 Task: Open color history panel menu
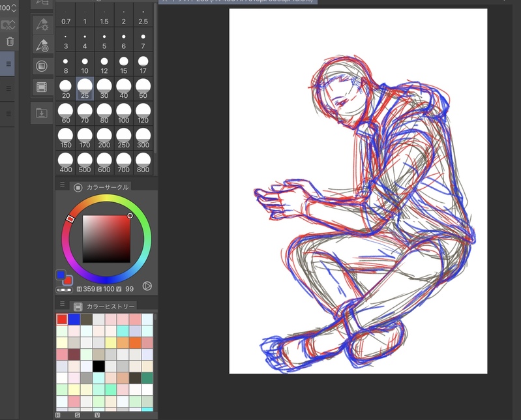pyautogui.click(x=62, y=303)
